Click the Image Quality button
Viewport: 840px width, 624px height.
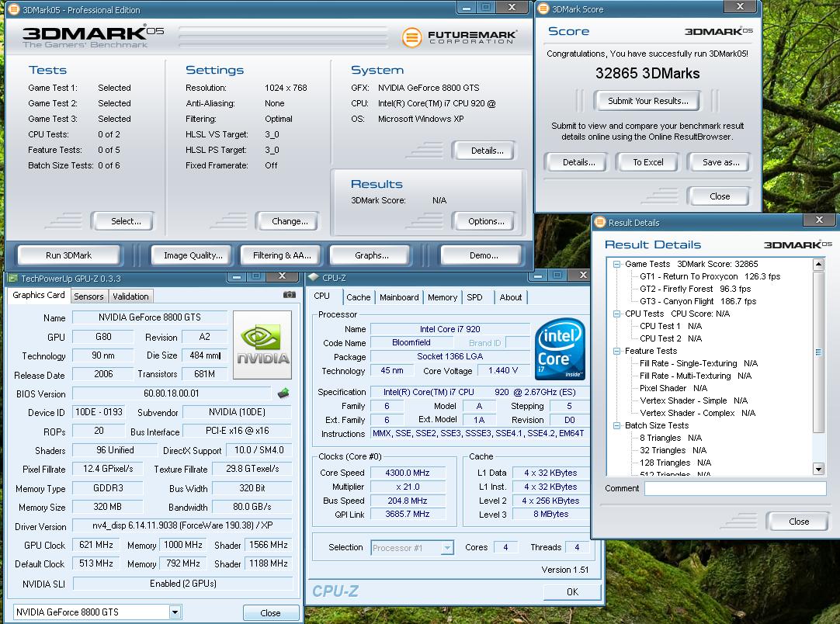point(193,255)
